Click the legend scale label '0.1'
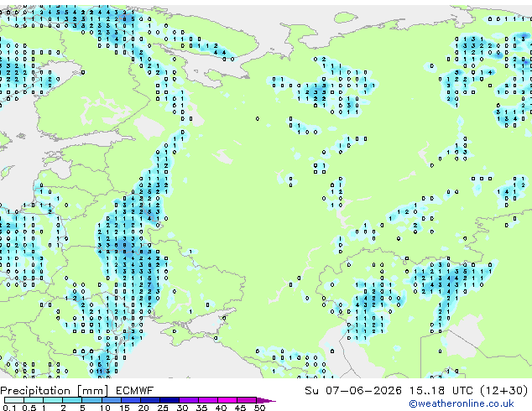This screenshot has height=411, width=532. point(10,408)
